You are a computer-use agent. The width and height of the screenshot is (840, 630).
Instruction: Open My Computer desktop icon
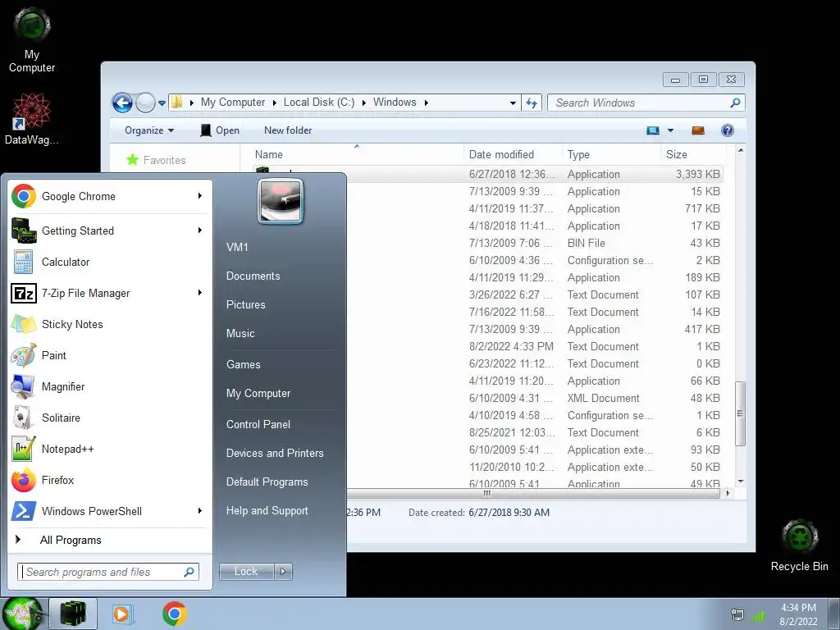[32, 40]
